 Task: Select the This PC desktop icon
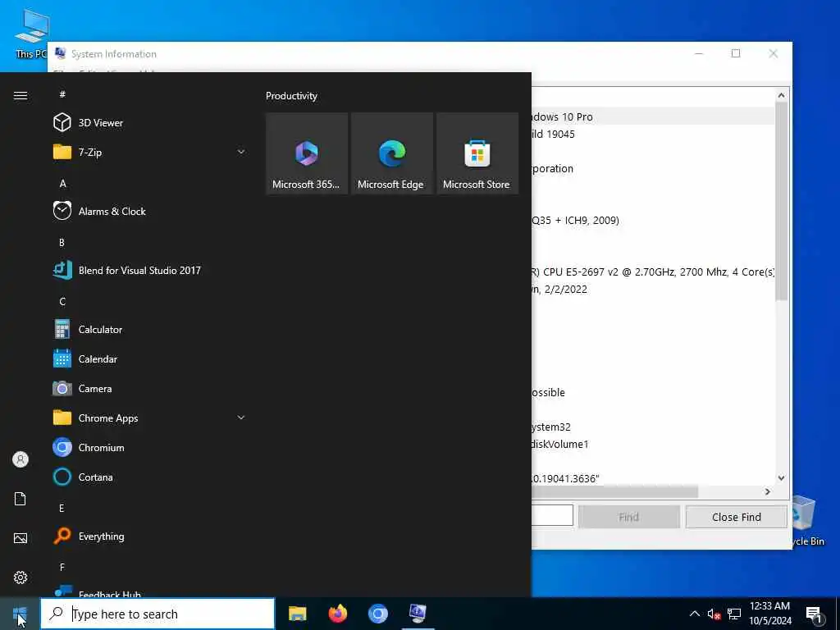pyautogui.click(x=31, y=33)
